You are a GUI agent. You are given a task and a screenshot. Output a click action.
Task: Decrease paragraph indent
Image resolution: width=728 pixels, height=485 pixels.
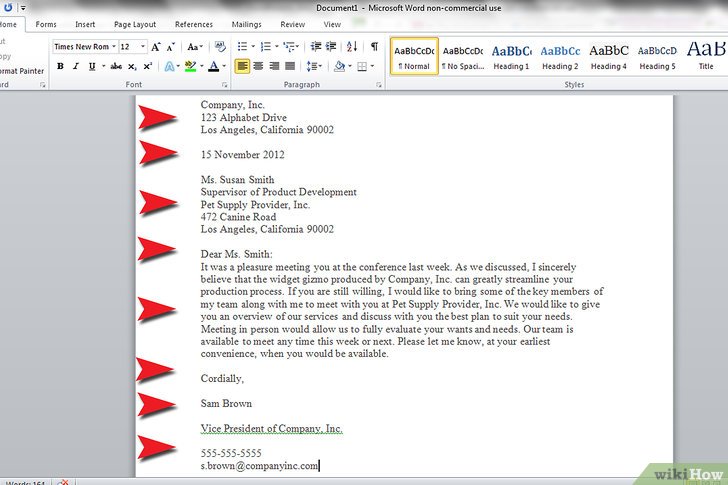coord(316,46)
